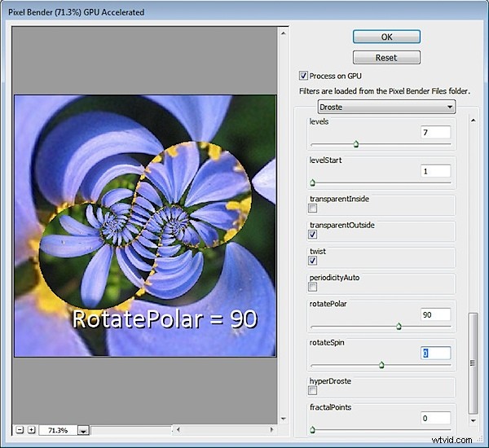Click the OK button
The height and width of the screenshot is (448, 489).
(x=386, y=37)
